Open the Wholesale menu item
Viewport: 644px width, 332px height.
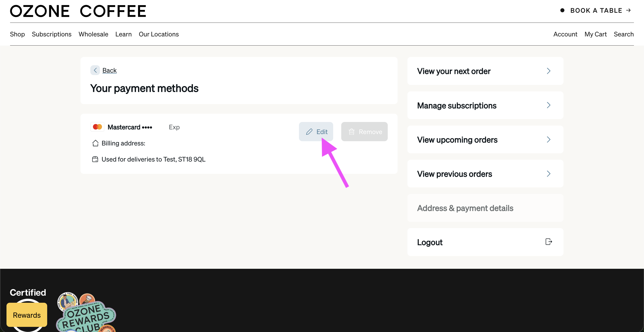[93, 34]
